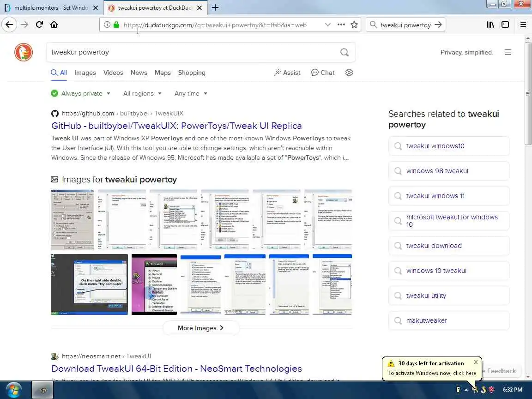Focus the Firefox address bar URL
This screenshot has width=532, height=399.
pyautogui.click(x=215, y=25)
